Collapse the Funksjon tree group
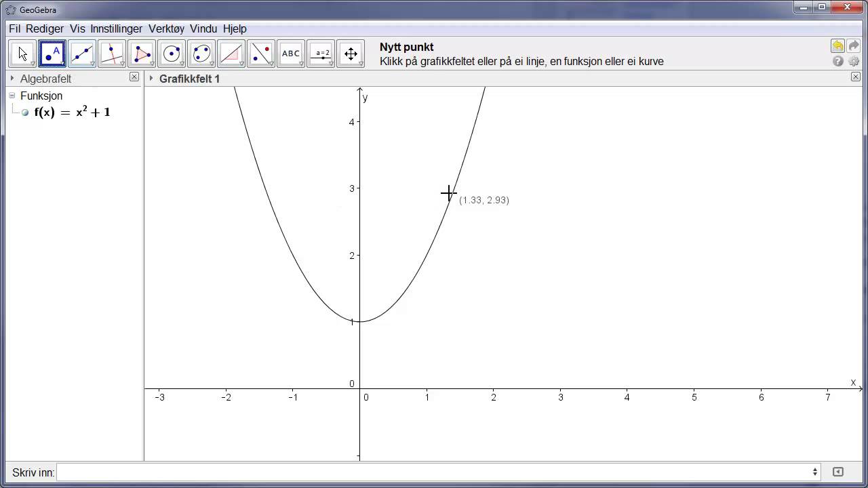868x488 pixels. click(12, 96)
